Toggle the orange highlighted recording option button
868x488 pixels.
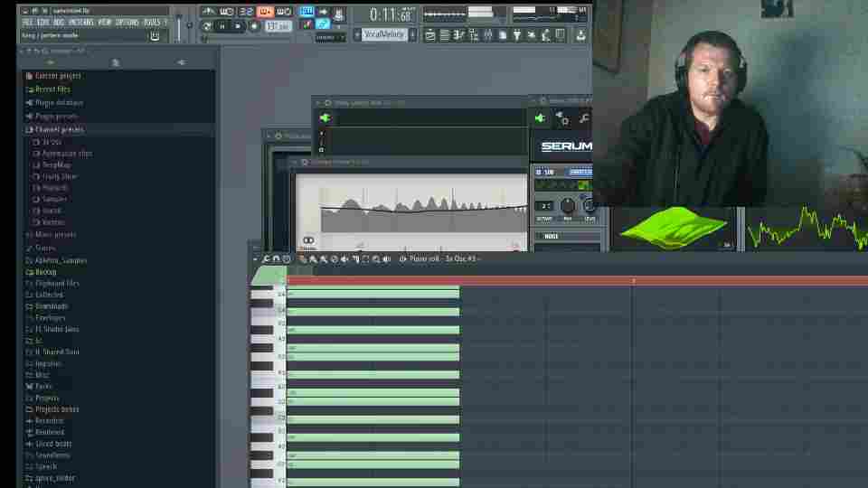[265, 12]
